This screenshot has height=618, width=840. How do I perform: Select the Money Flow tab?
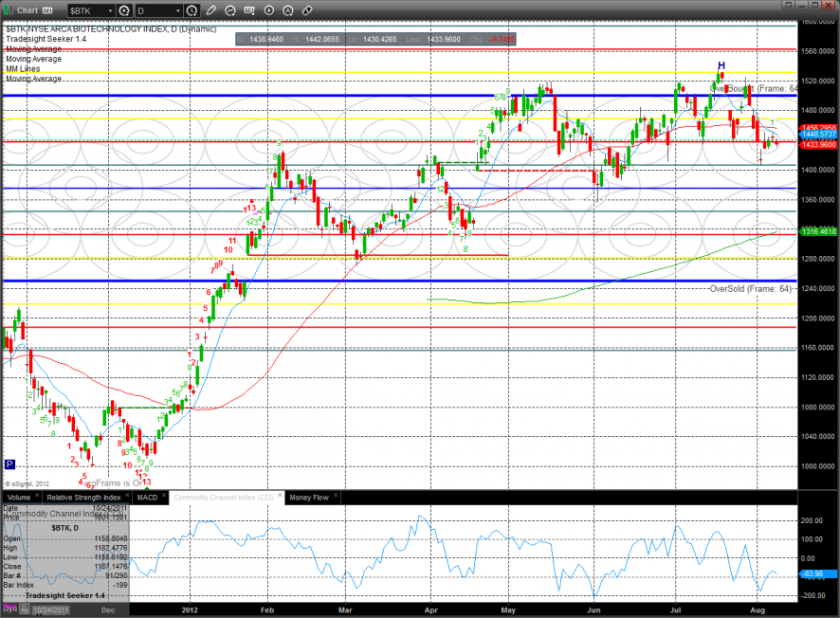pyautogui.click(x=310, y=497)
